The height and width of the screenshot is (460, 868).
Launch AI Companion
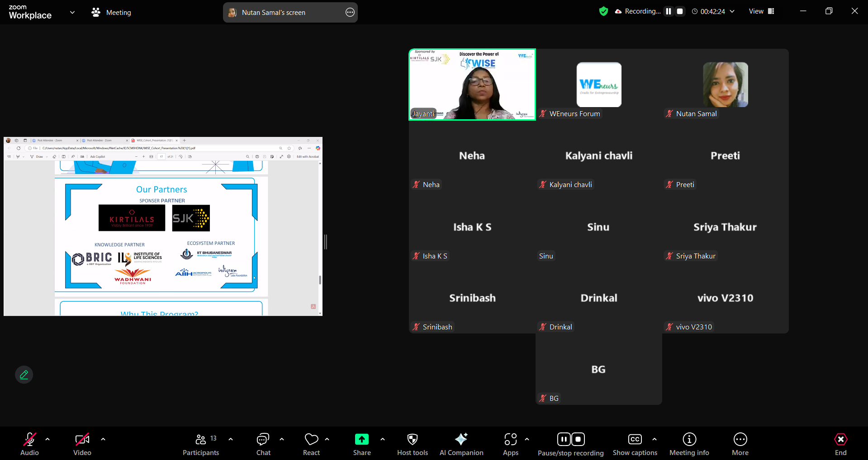coord(461,444)
